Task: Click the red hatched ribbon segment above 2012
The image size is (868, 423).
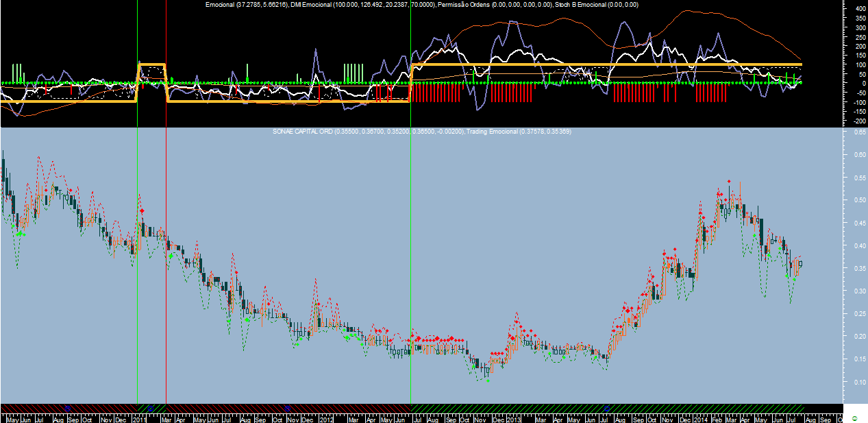Action: [325, 407]
